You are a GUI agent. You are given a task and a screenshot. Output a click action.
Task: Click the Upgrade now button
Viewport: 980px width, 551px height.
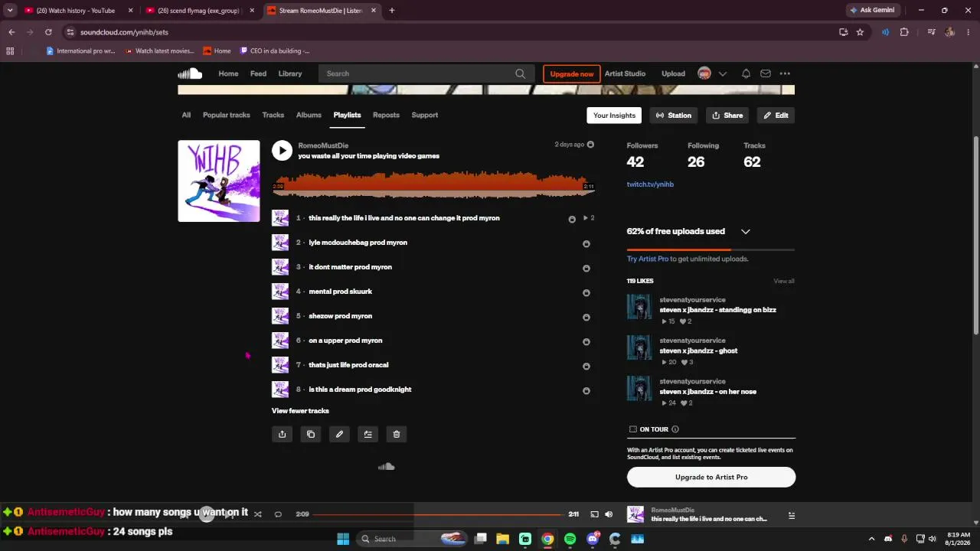(x=572, y=73)
